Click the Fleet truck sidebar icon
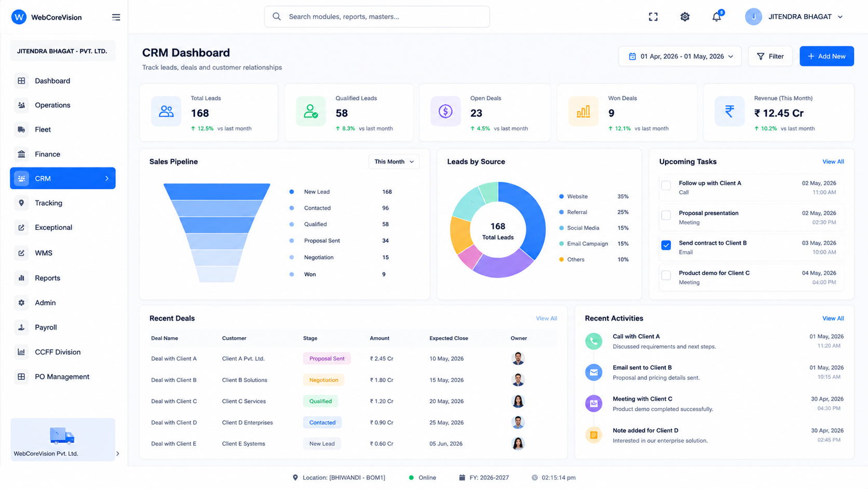This screenshot has height=489, width=868. [x=21, y=129]
